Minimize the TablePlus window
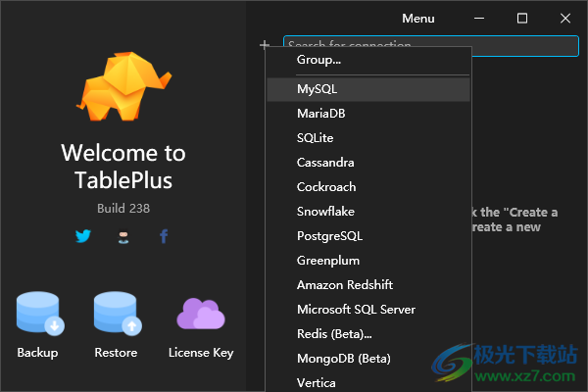588x392 pixels. [x=479, y=18]
